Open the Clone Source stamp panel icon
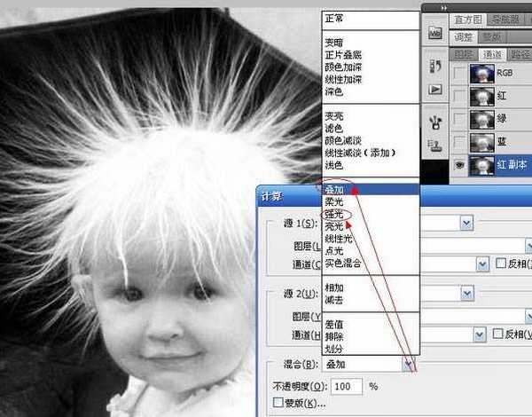 [435, 146]
